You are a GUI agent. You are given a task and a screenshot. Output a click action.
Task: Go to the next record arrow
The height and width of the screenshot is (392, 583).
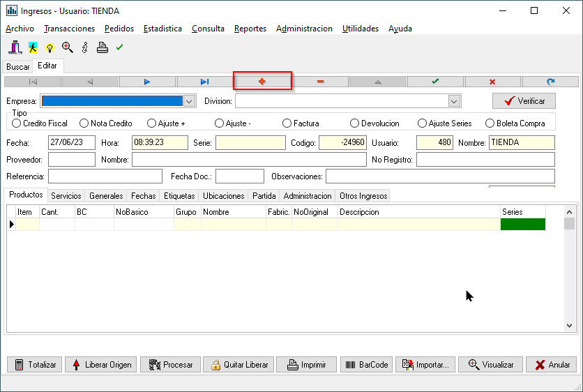pos(147,82)
